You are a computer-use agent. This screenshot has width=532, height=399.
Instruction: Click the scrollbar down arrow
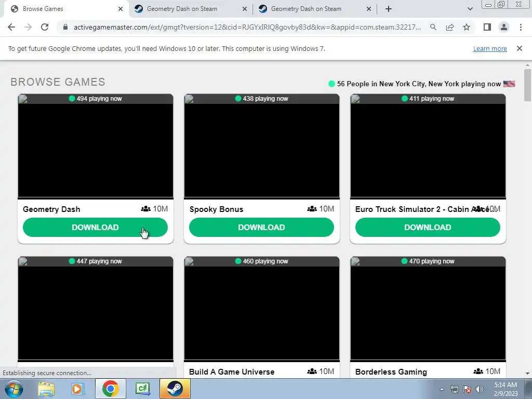[x=527, y=374]
